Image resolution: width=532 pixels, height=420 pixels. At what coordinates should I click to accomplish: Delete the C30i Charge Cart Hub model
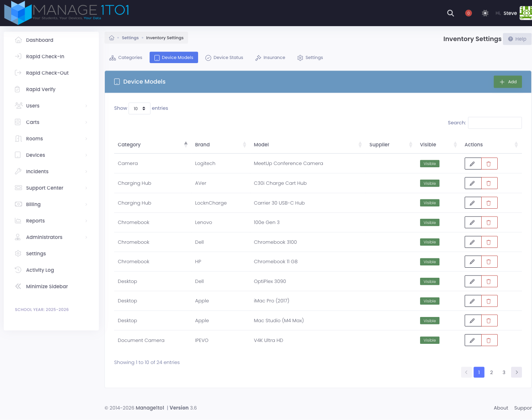489,183
